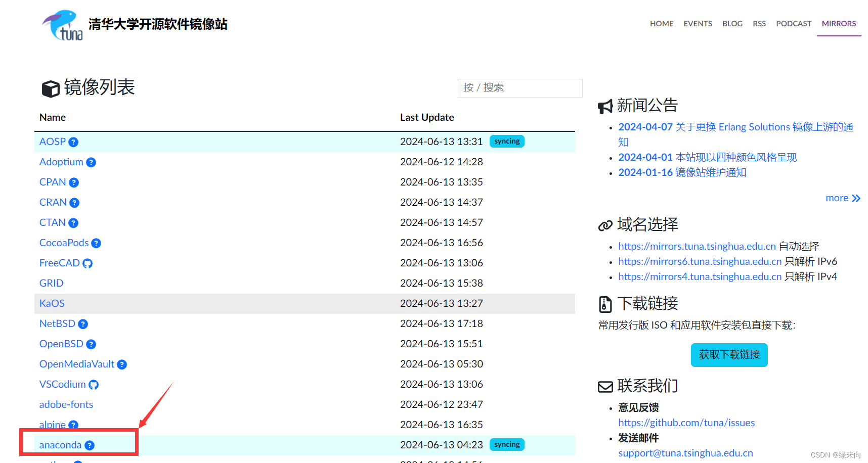Open the github.com/tuna/issues link
The width and height of the screenshot is (868, 463).
[686, 423]
